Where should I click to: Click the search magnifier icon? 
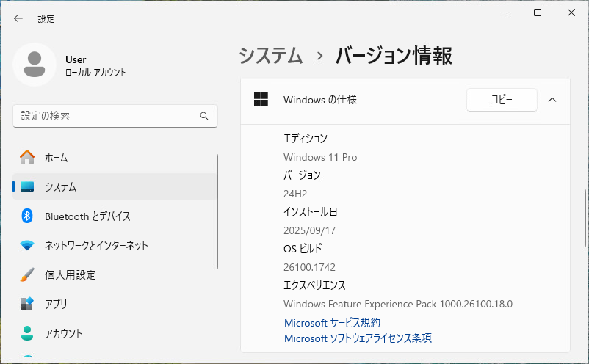click(x=204, y=116)
